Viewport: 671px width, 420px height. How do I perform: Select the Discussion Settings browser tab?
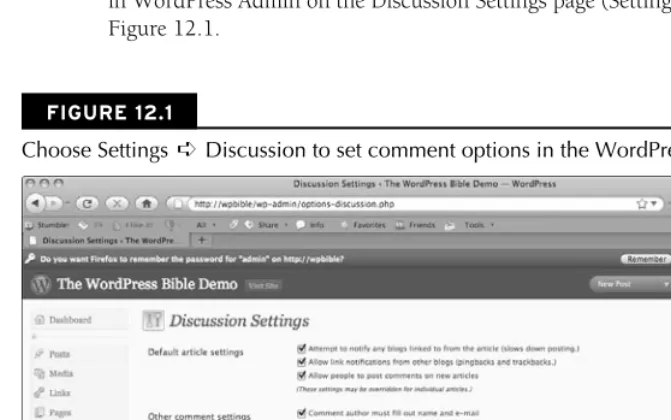(107, 241)
